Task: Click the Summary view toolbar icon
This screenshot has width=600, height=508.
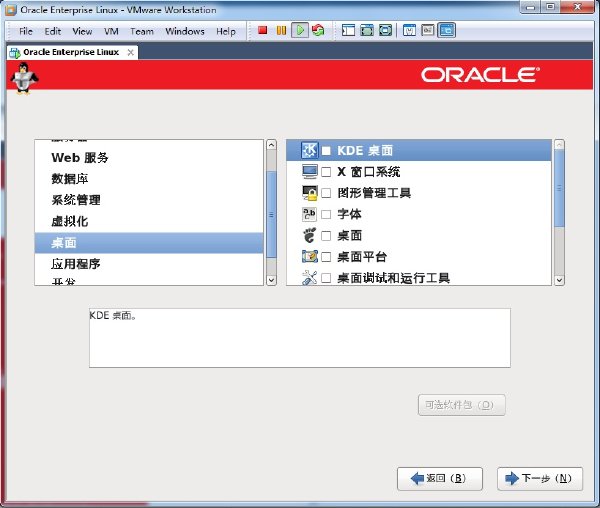Action: [x=409, y=30]
